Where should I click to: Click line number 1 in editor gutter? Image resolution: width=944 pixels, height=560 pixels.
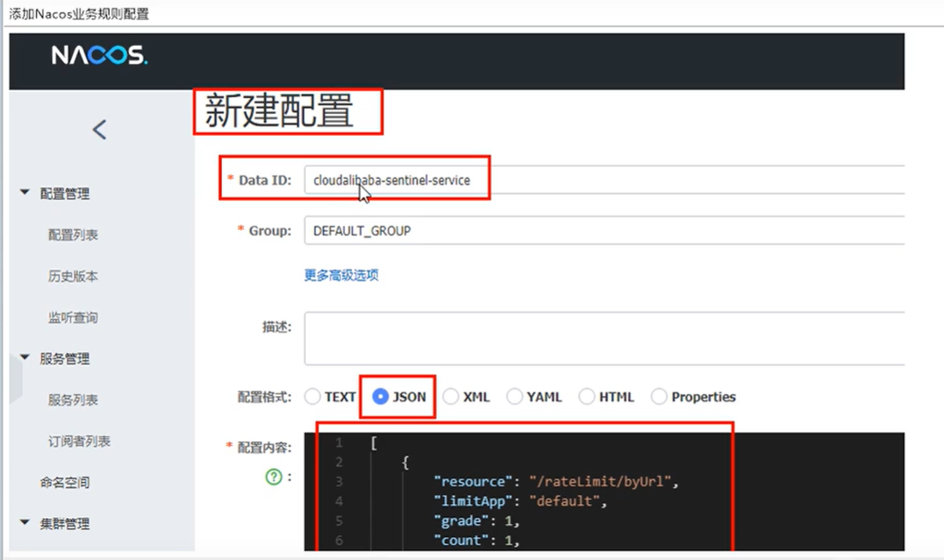pos(339,442)
